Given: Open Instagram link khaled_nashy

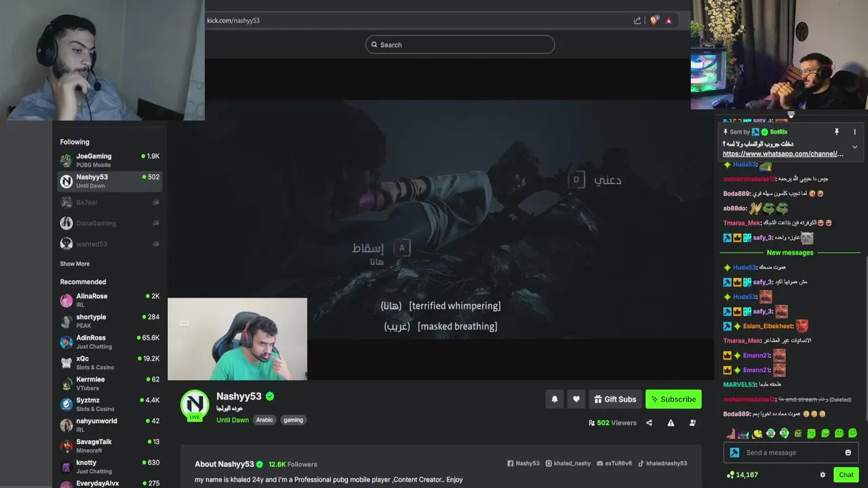Looking at the screenshot, I should click(x=568, y=464).
